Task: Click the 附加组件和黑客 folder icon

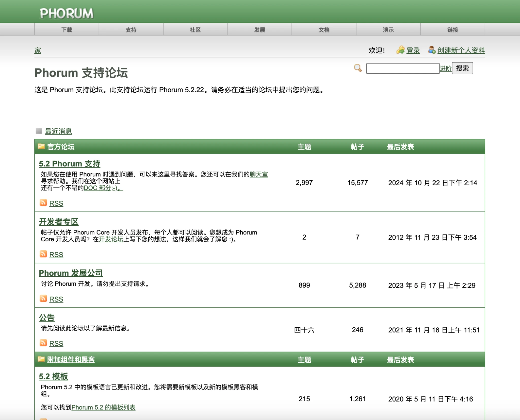Action: (x=41, y=359)
